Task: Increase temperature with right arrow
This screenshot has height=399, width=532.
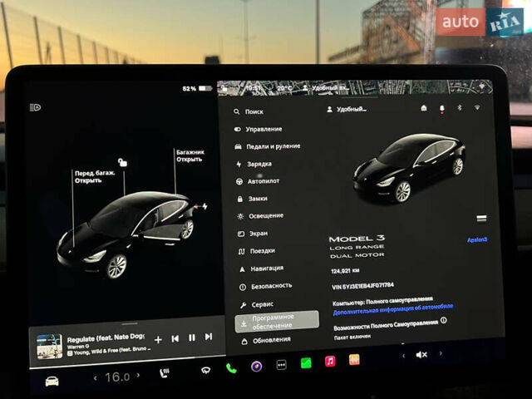Action: 138,375
